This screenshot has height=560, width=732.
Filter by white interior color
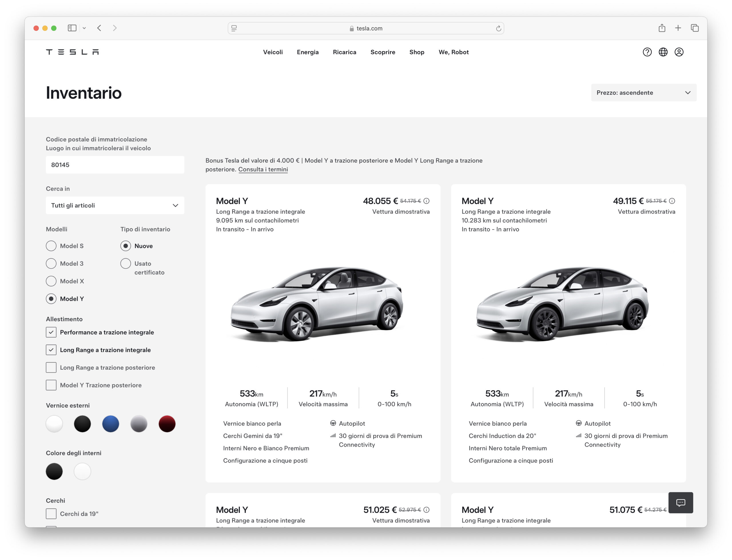coord(82,471)
